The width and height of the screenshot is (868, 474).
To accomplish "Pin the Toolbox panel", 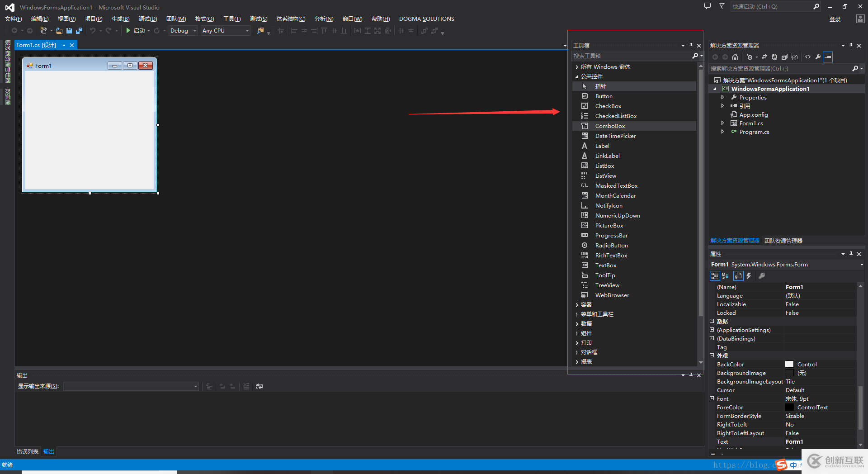I will tap(691, 45).
